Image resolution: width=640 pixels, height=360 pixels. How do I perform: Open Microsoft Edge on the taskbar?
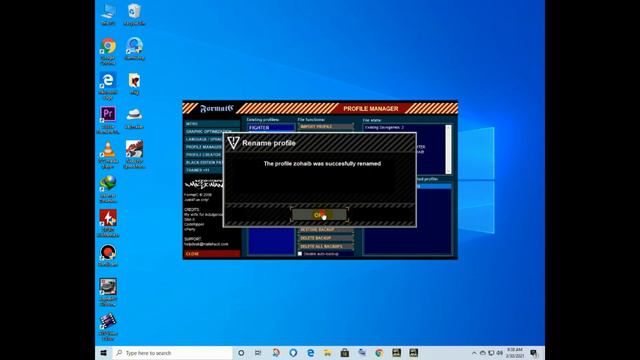(x=311, y=353)
